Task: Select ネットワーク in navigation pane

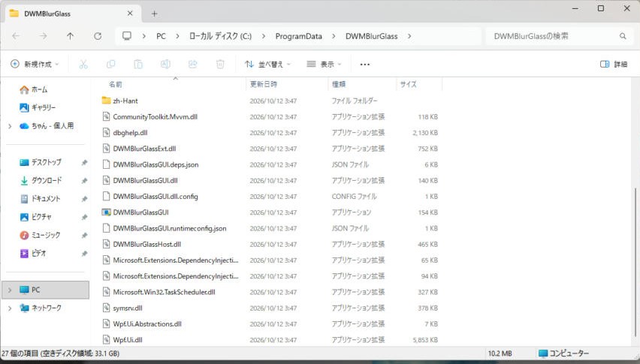Action: pos(41,308)
